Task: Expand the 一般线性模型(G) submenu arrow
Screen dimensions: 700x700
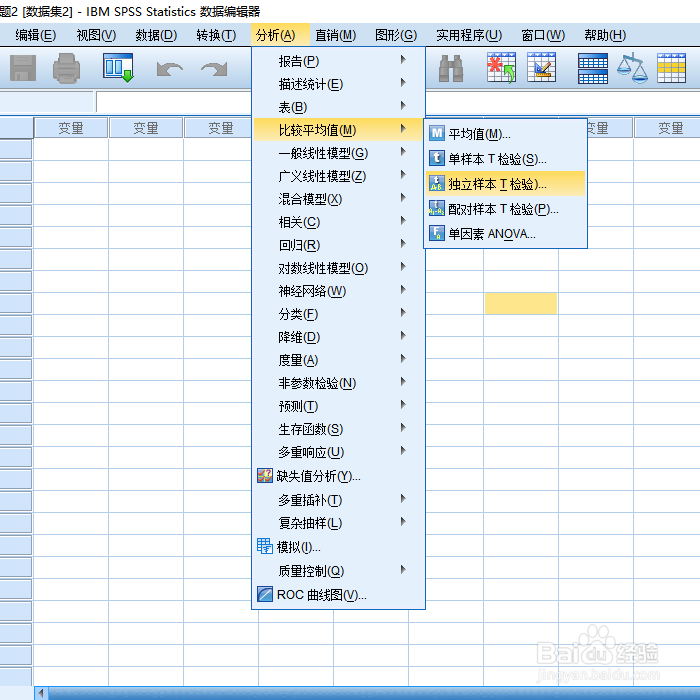Action: pyautogui.click(x=403, y=152)
